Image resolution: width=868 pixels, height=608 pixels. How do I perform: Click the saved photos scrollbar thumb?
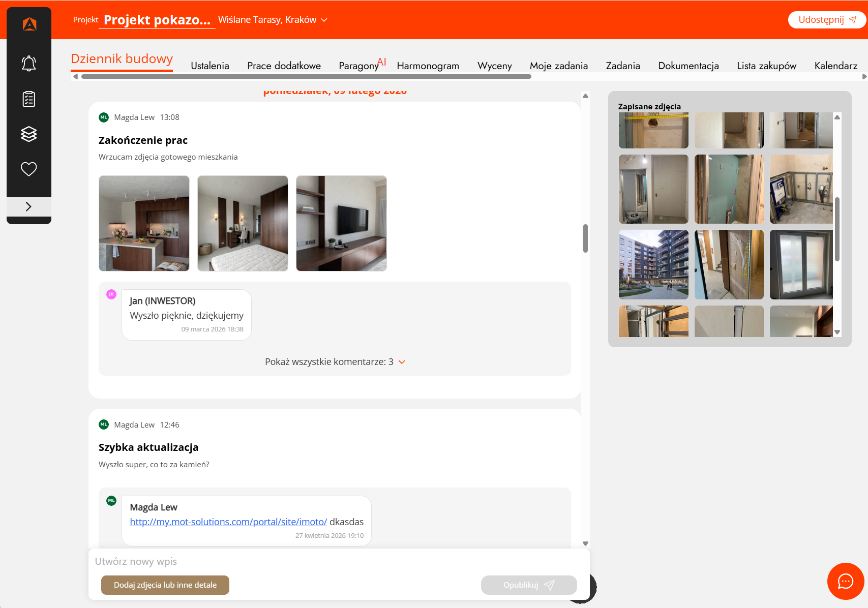(837, 229)
